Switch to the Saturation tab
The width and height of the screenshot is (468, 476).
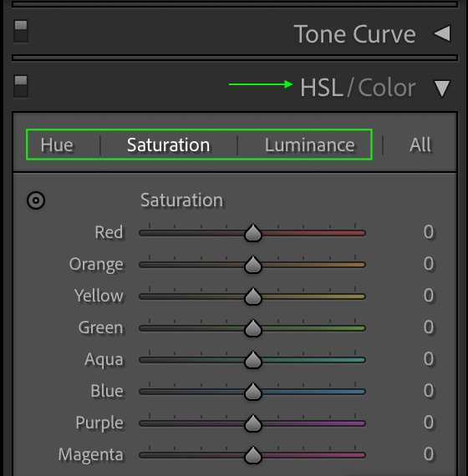(x=169, y=144)
